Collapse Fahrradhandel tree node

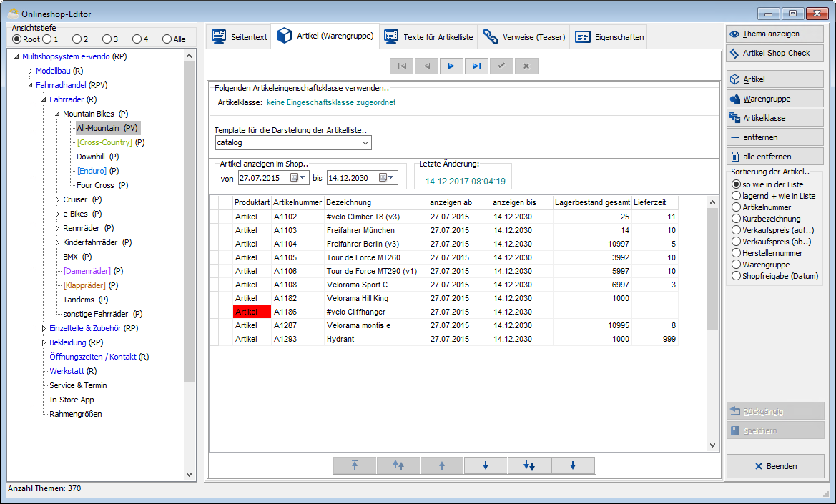(x=30, y=85)
